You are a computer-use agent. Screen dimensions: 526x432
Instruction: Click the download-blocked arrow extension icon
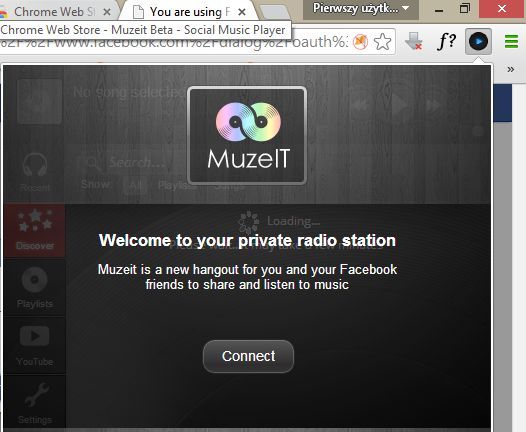point(414,42)
